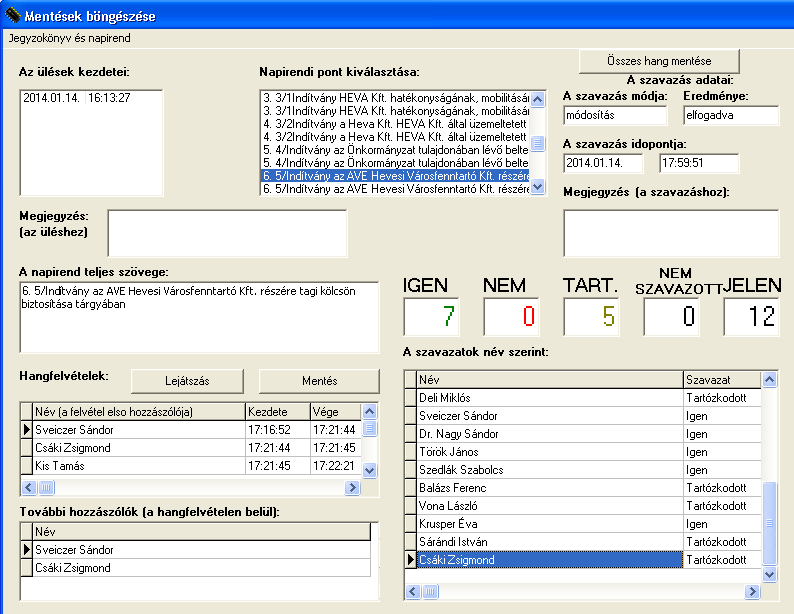Click the NEM SZAVAZOTT counter showing 0
Image resolution: width=794 pixels, height=614 pixels.
point(671,316)
